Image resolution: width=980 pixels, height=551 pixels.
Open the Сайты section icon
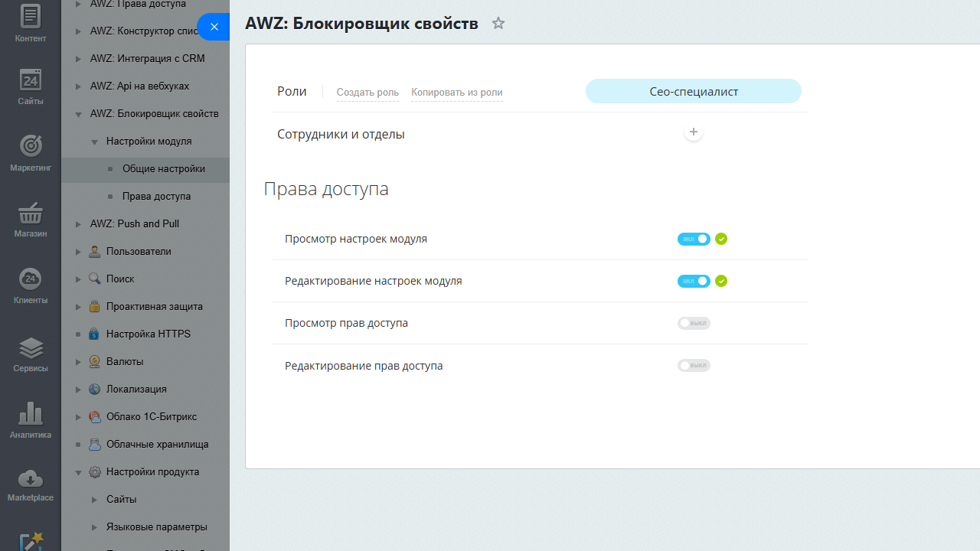coord(31,80)
